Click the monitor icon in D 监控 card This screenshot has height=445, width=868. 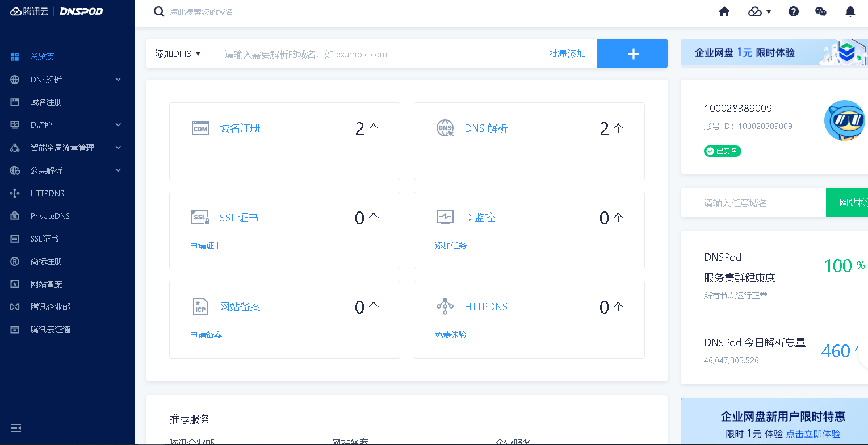pyautogui.click(x=445, y=217)
